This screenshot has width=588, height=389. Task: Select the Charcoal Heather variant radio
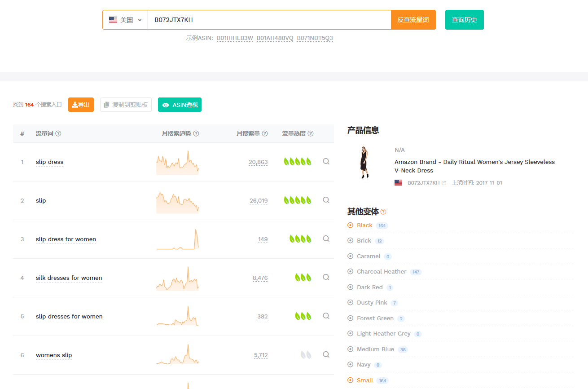click(351, 272)
